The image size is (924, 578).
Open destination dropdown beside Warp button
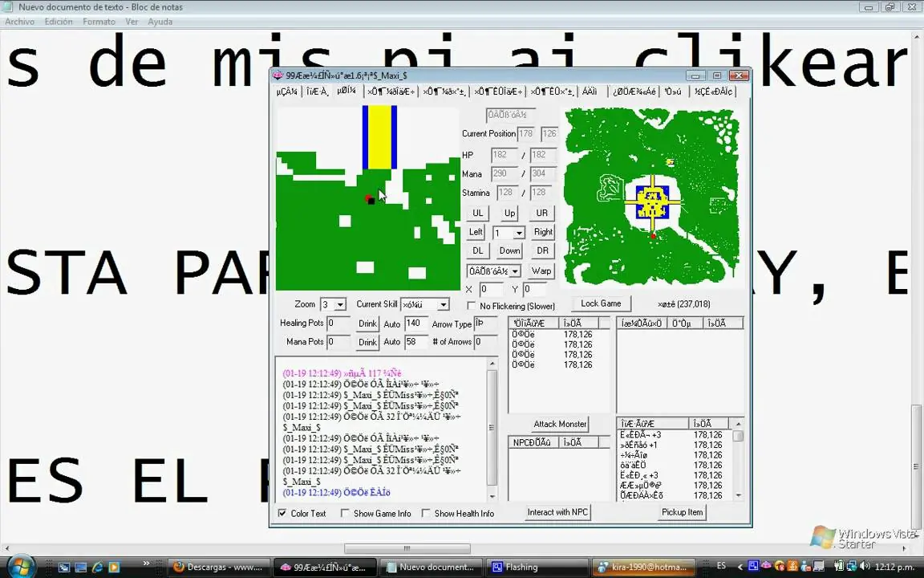514,271
